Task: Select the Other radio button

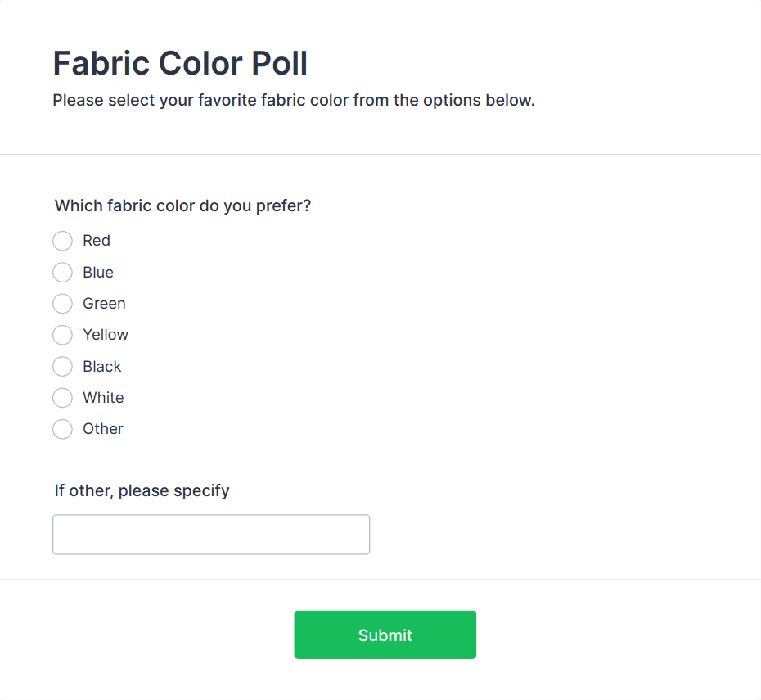Action: [x=62, y=429]
